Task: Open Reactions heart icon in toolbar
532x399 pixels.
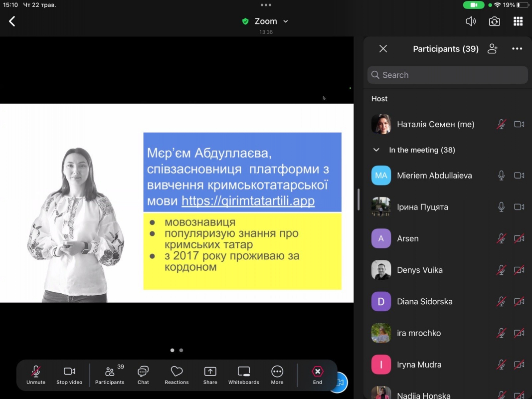Action: point(177,375)
